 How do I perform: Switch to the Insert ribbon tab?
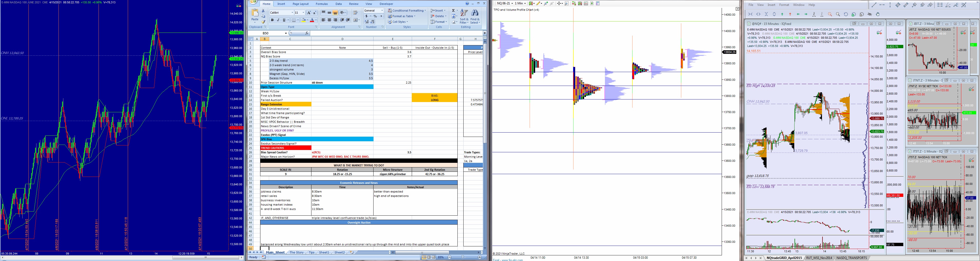[x=281, y=4]
